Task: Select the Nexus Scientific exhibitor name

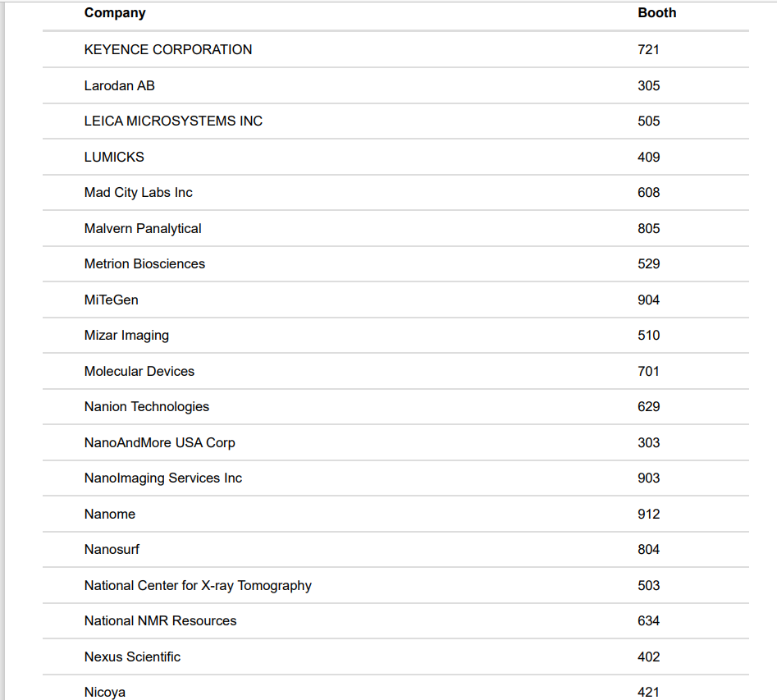Action: coord(132,657)
